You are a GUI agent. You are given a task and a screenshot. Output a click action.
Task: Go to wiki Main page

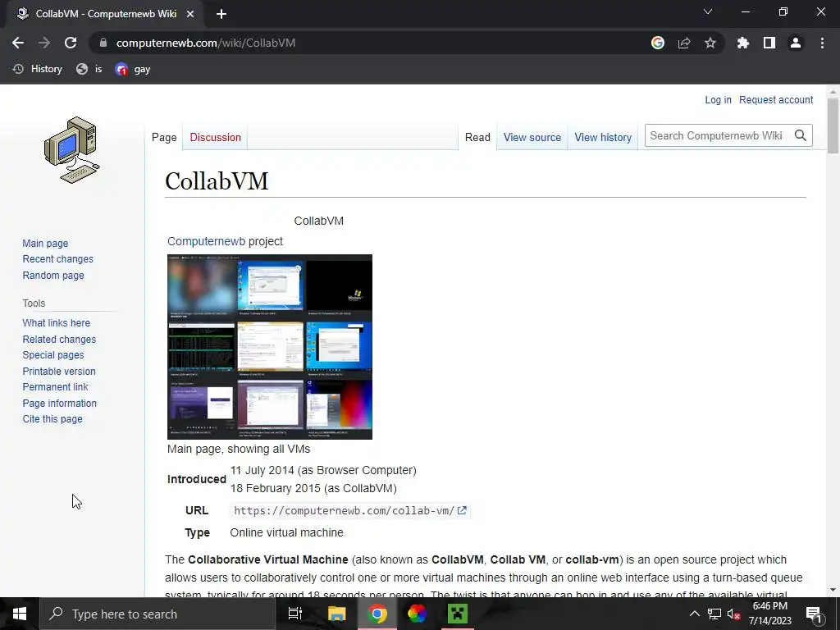tap(46, 243)
